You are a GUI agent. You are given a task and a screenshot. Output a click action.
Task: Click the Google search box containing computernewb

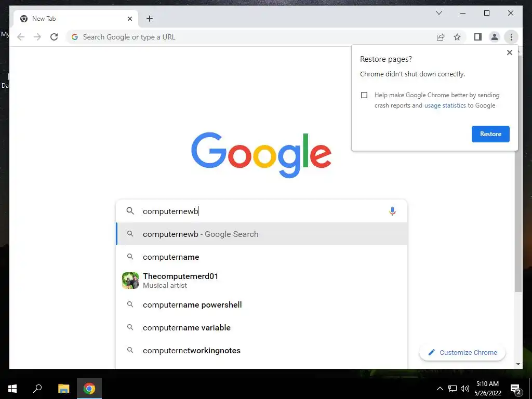coord(261,211)
